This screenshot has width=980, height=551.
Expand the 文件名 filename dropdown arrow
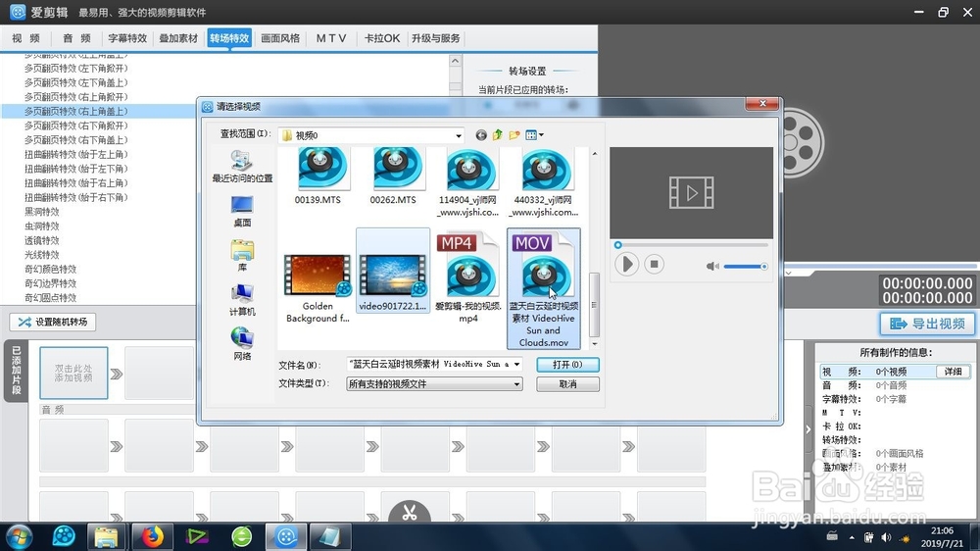tap(516, 364)
